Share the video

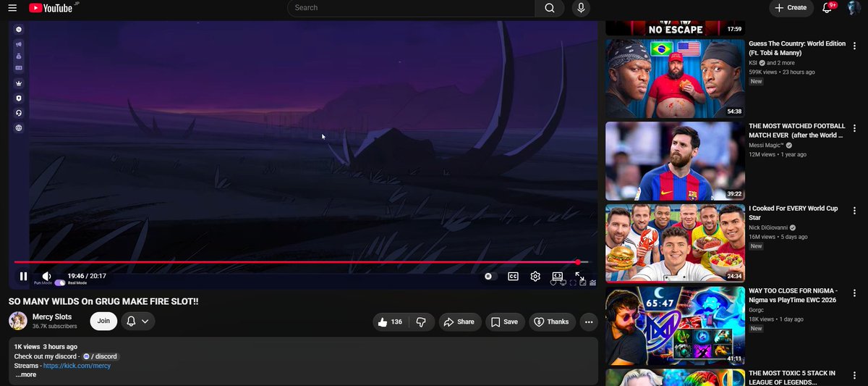coord(459,322)
